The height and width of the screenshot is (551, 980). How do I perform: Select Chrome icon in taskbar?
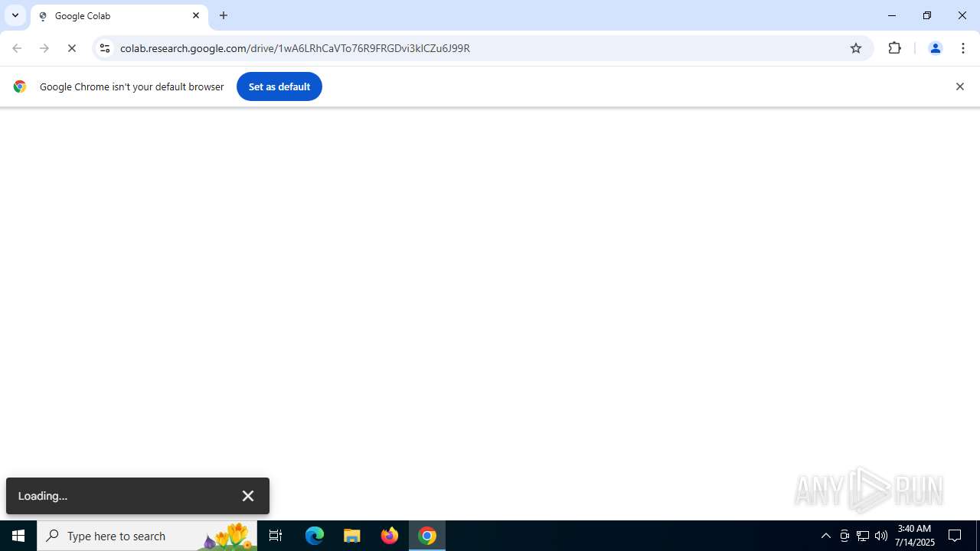pos(427,536)
